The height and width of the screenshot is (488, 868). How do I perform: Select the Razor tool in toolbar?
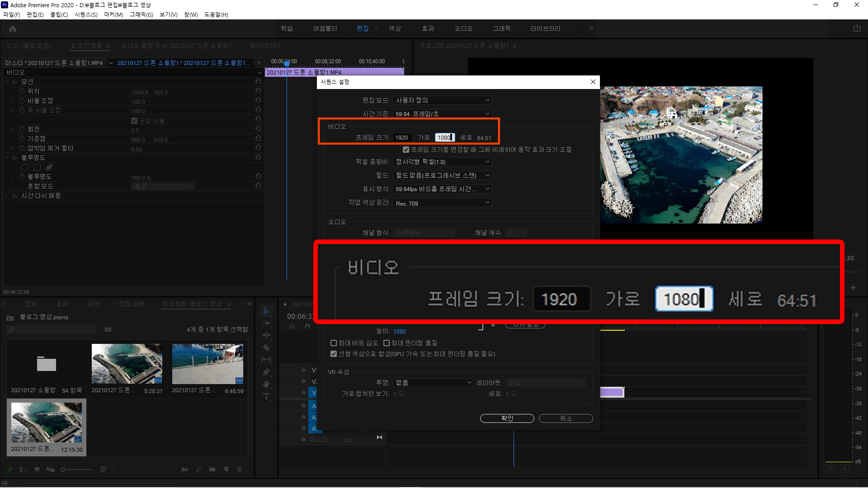coord(266,347)
